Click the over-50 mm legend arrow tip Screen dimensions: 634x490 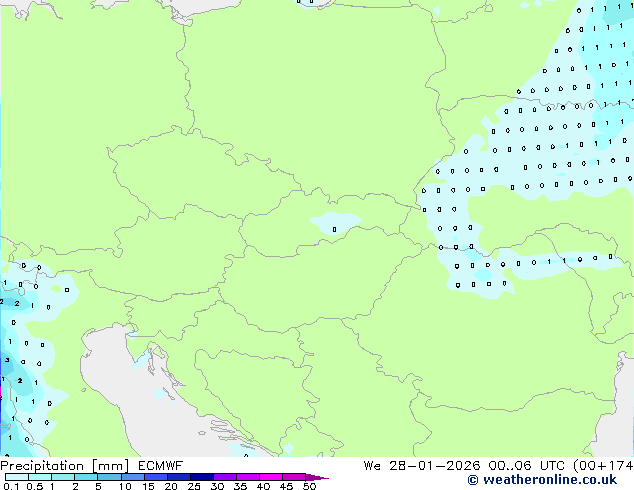(317, 478)
